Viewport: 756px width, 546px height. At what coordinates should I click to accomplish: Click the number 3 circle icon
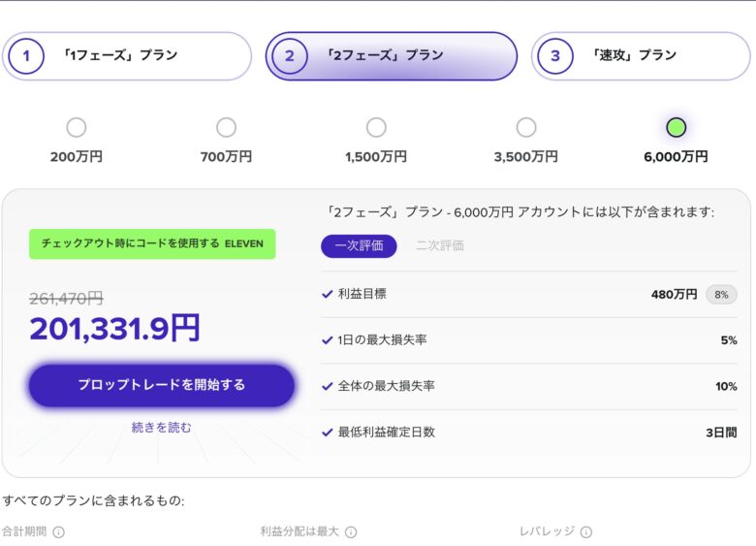[x=554, y=56]
